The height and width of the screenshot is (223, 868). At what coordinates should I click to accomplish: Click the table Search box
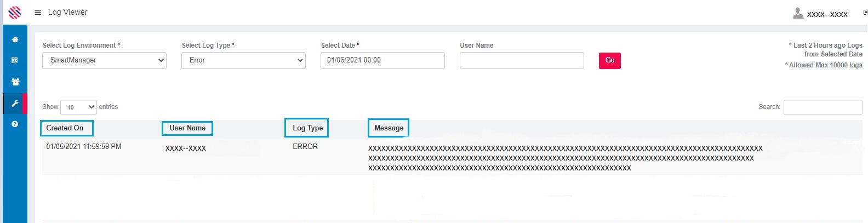[822, 107]
